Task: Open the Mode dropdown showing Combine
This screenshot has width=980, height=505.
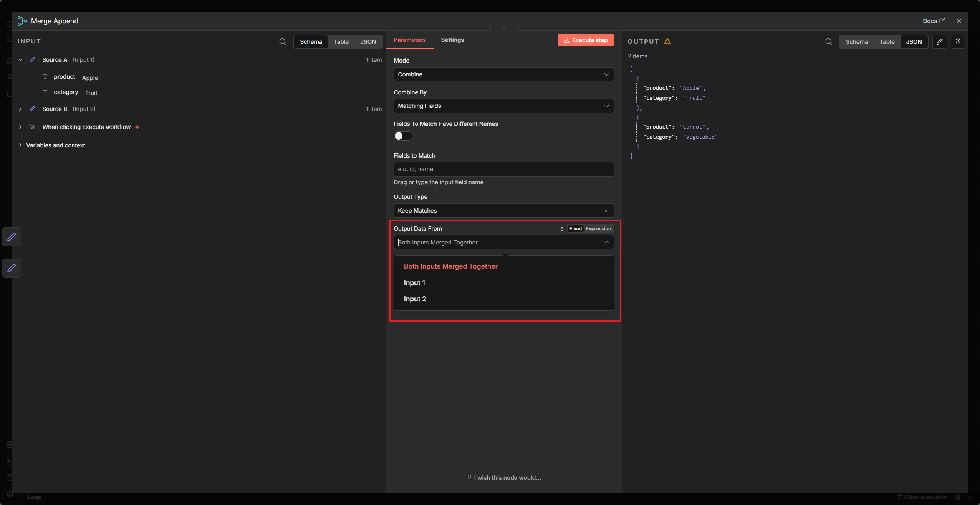Action: (503, 74)
